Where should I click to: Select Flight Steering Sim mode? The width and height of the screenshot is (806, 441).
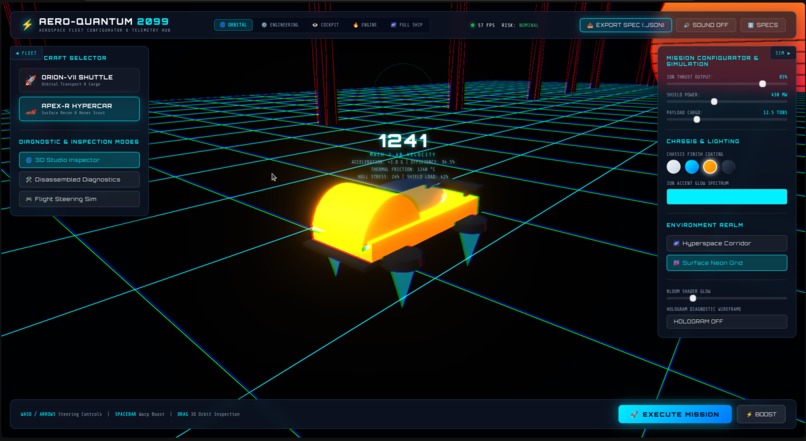(79, 199)
